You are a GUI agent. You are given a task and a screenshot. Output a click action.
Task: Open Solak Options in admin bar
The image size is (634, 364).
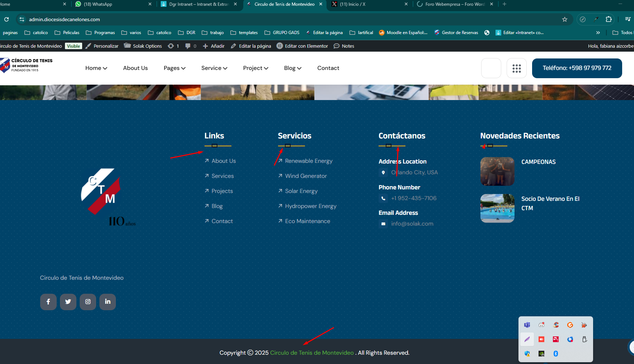[x=143, y=46]
